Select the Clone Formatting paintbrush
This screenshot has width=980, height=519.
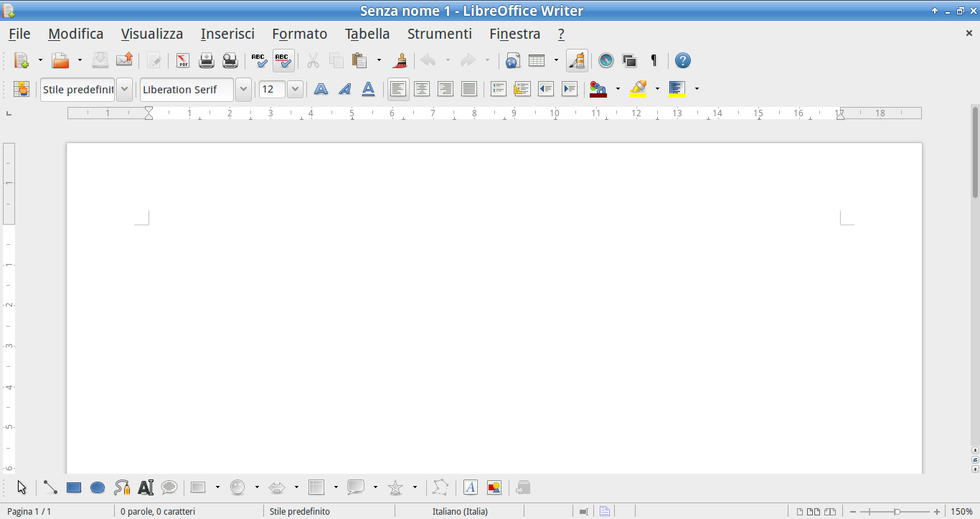(400, 61)
